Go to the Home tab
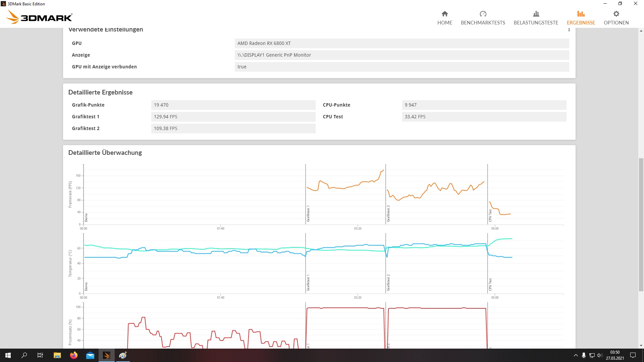The width and height of the screenshot is (644, 362). (x=444, y=17)
